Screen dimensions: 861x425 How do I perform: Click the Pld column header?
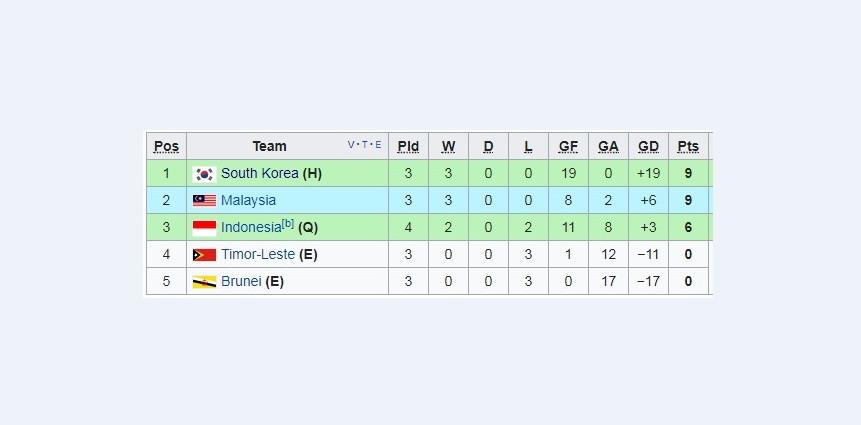pyautogui.click(x=408, y=146)
